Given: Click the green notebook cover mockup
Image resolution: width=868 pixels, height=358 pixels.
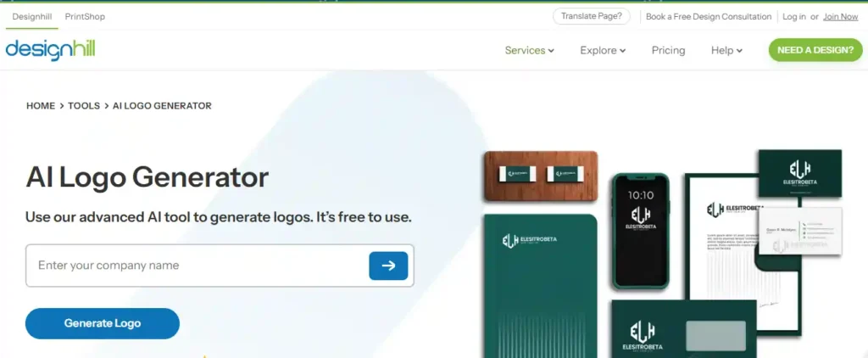Looking at the screenshot, I should tap(540, 286).
